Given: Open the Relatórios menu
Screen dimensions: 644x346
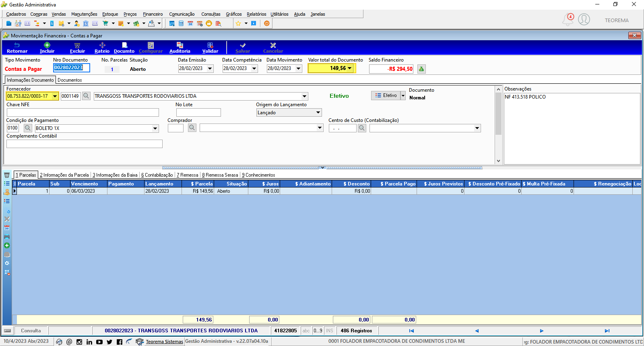Looking at the screenshot, I should (x=256, y=14).
